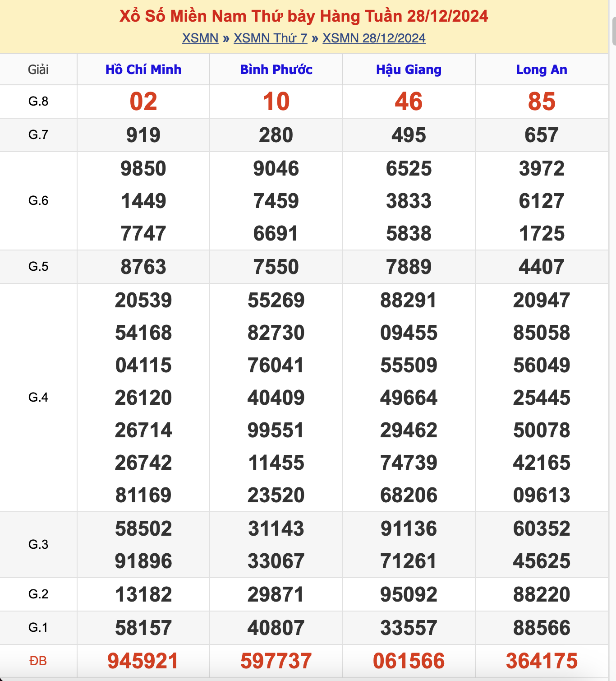Click G.3 value 45625
Screen dimensions: 616x681
pos(542,561)
